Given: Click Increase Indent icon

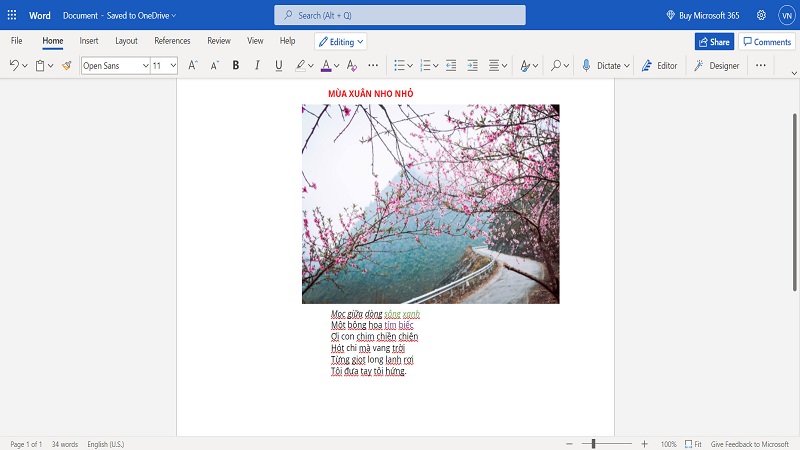Looking at the screenshot, I should click(472, 65).
